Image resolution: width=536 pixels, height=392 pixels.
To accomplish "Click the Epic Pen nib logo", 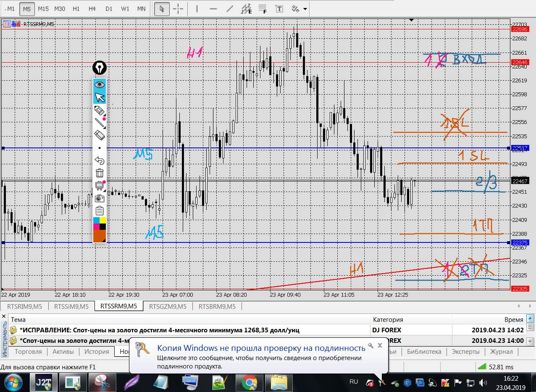I will point(100,68).
